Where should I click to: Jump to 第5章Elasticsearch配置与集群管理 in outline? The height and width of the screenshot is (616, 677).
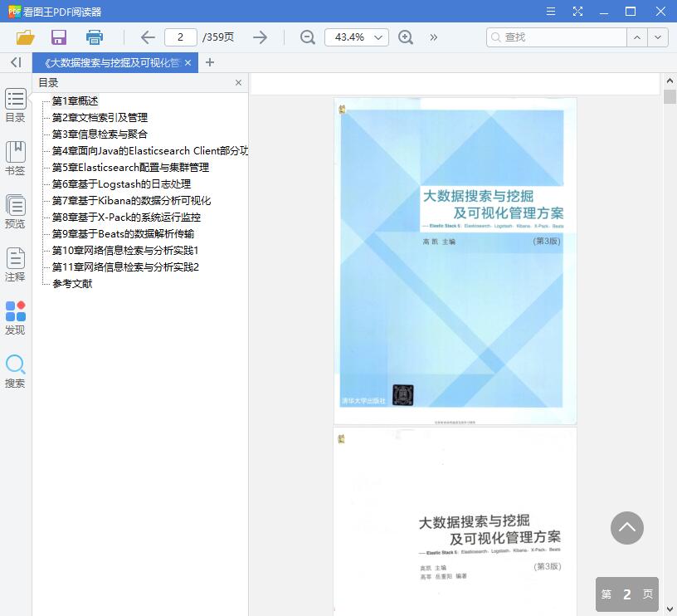click(130, 167)
